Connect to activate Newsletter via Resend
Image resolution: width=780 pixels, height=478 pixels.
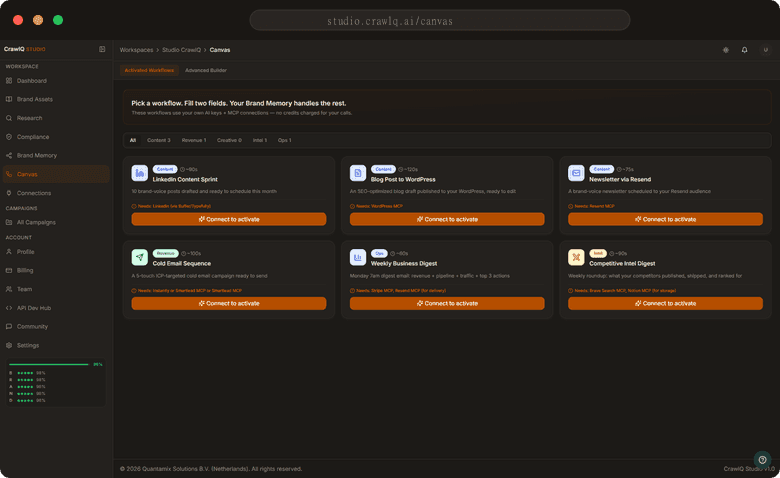coord(666,219)
